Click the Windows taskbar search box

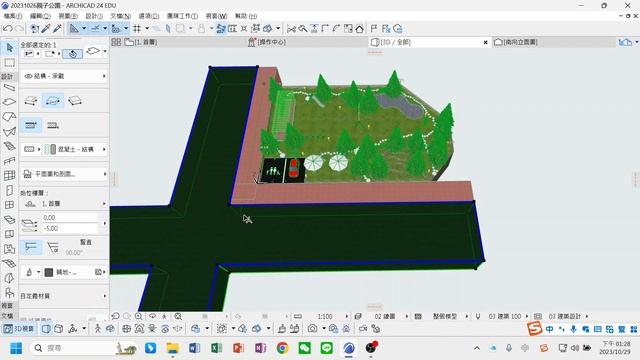pos(84,348)
